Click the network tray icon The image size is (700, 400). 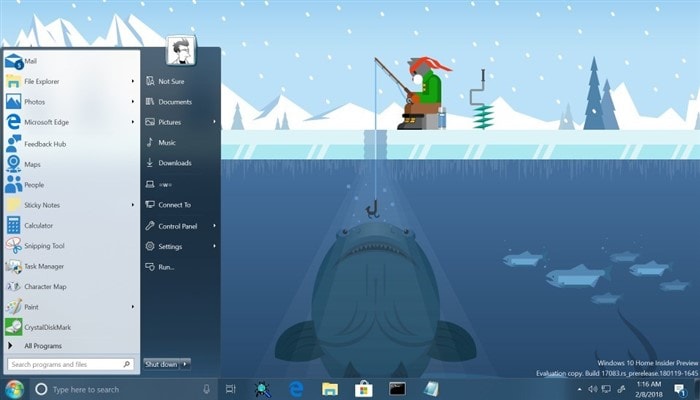coord(606,389)
